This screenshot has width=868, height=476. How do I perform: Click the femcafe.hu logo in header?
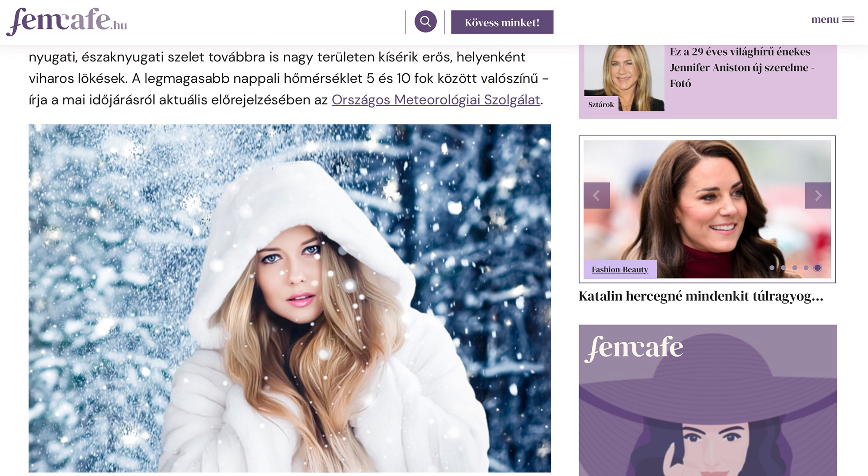pyautogui.click(x=66, y=21)
